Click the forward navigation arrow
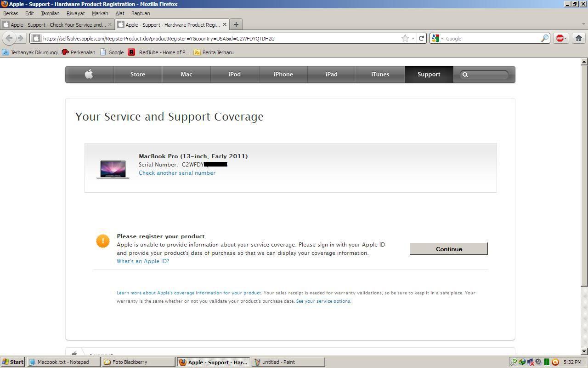The image size is (588, 368). pos(20,38)
